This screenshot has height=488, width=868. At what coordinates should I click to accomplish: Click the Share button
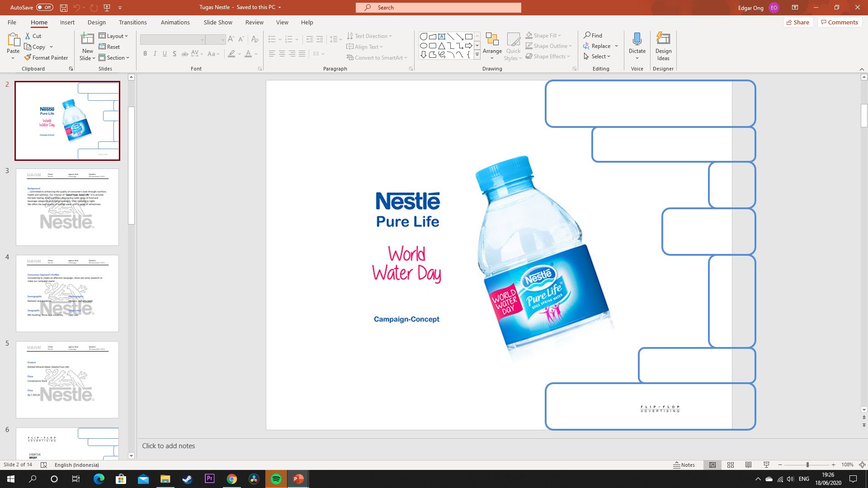(798, 22)
